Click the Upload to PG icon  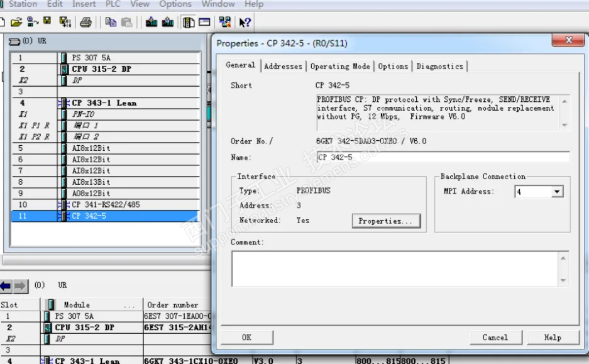click(168, 22)
